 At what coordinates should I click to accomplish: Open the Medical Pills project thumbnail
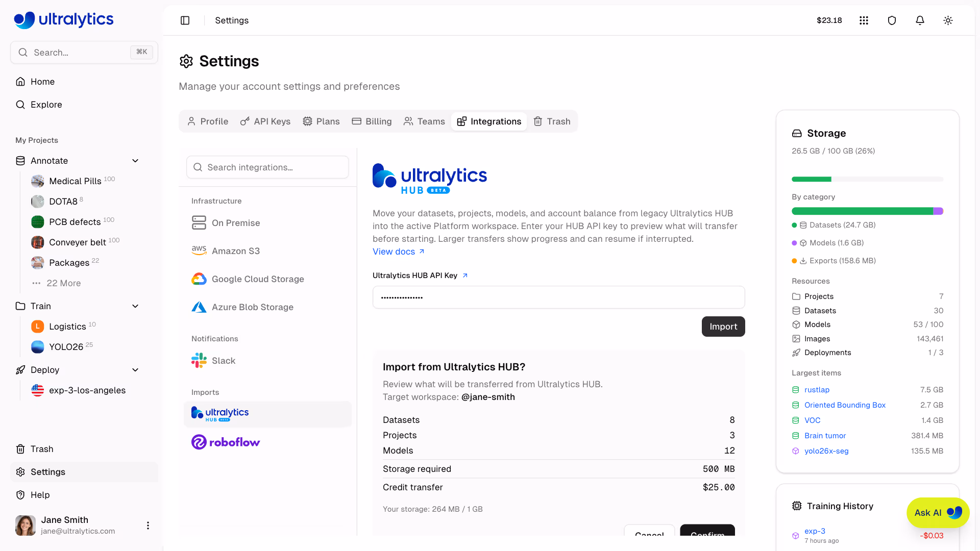click(38, 181)
